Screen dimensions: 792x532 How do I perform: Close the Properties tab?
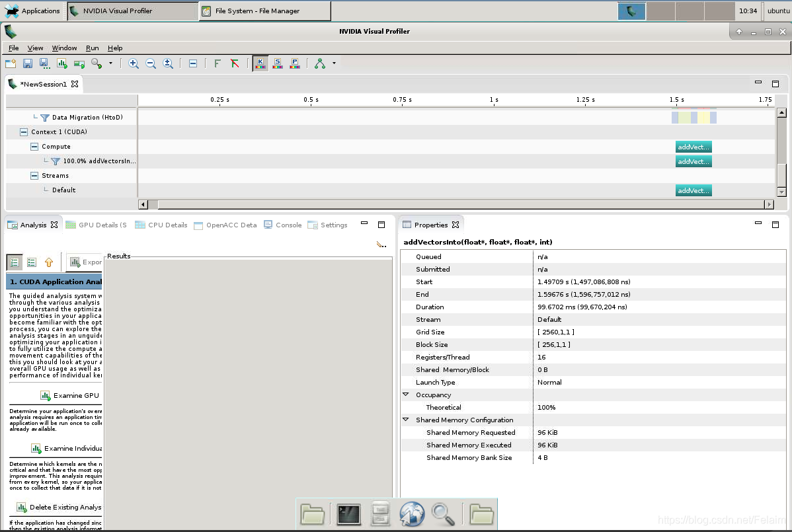455,225
